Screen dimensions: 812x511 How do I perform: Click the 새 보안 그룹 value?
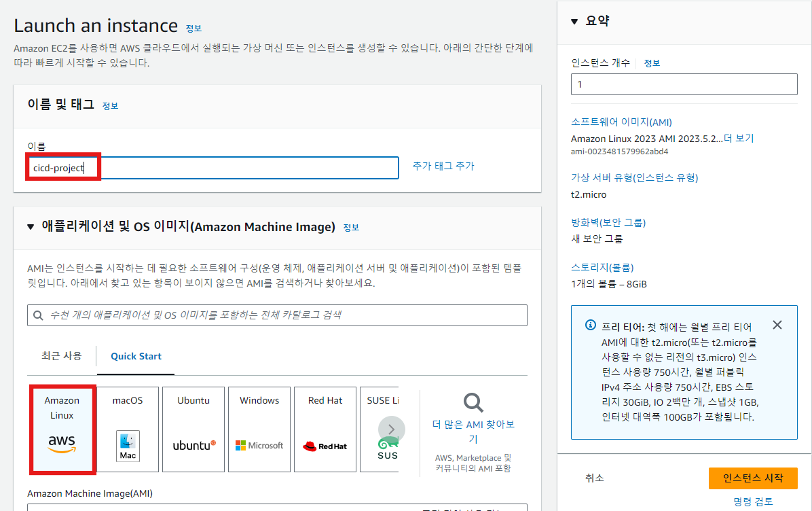tap(597, 239)
